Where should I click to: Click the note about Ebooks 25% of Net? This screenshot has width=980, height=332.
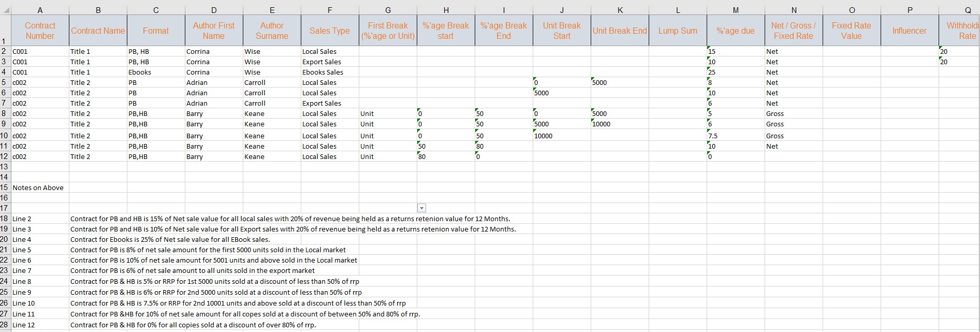pos(170,239)
